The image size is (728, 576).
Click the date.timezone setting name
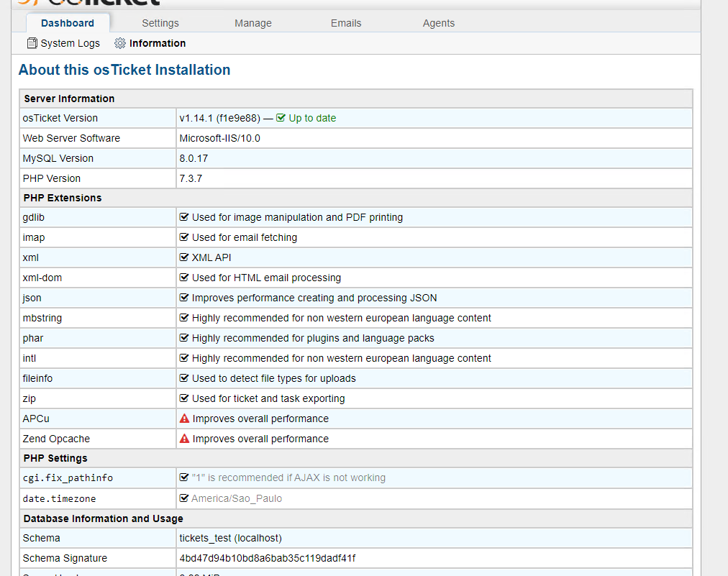point(60,498)
